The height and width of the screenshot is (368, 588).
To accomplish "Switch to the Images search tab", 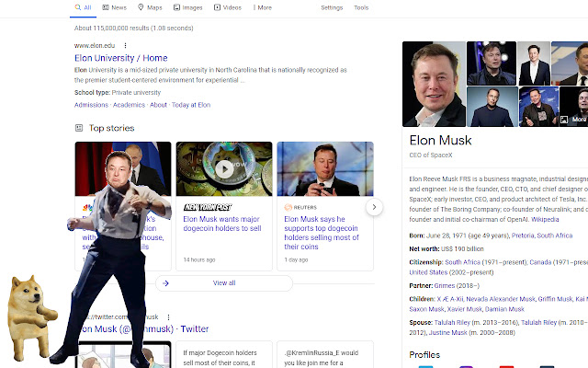I will [187, 7].
